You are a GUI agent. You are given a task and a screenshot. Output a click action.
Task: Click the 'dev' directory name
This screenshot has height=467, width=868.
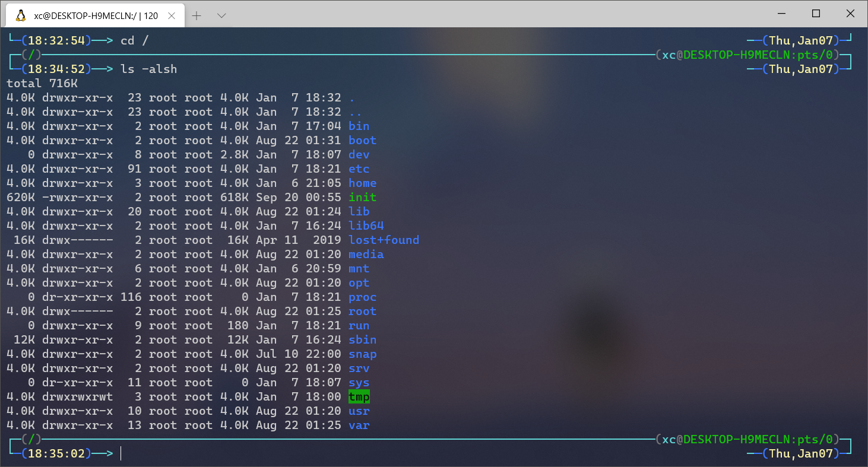[359, 154]
